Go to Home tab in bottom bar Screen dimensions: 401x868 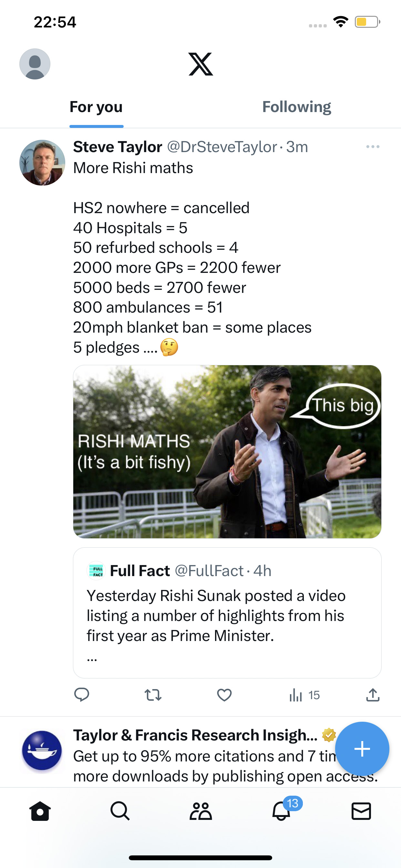click(x=40, y=811)
